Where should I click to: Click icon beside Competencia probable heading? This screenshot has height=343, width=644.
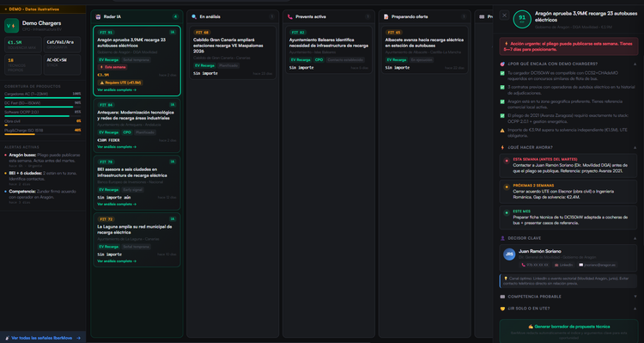point(502,297)
